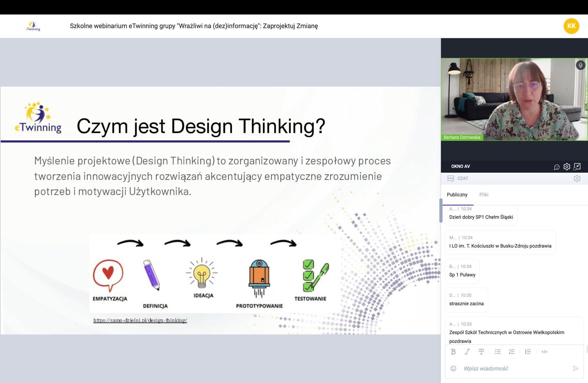This screenshot has width=588, height=383.
Task: Click the send message arrow icon
Action: pos(575,368)
